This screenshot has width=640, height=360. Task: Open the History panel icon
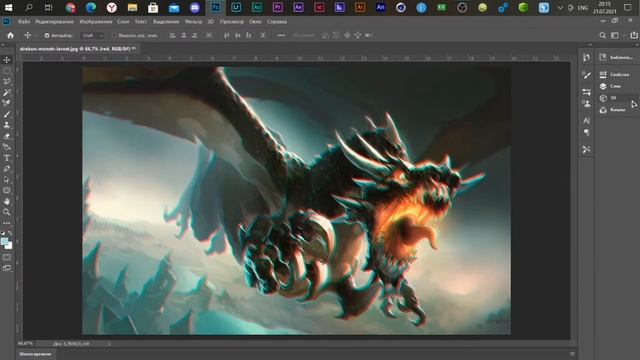[587, 58]
